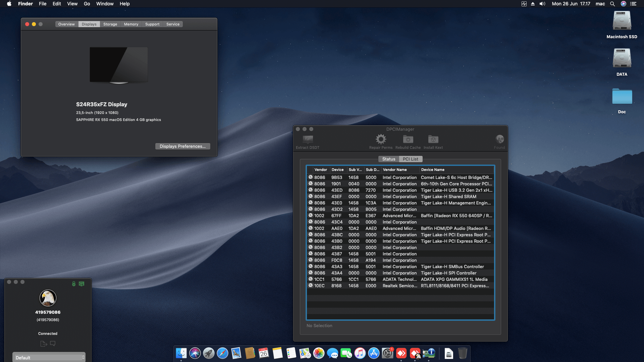Viewport: 644px width, 362px height.
Task: Click lookup icon on the ADATA XPG GAMMIXS1 row
Action: (x=311, y=279)
